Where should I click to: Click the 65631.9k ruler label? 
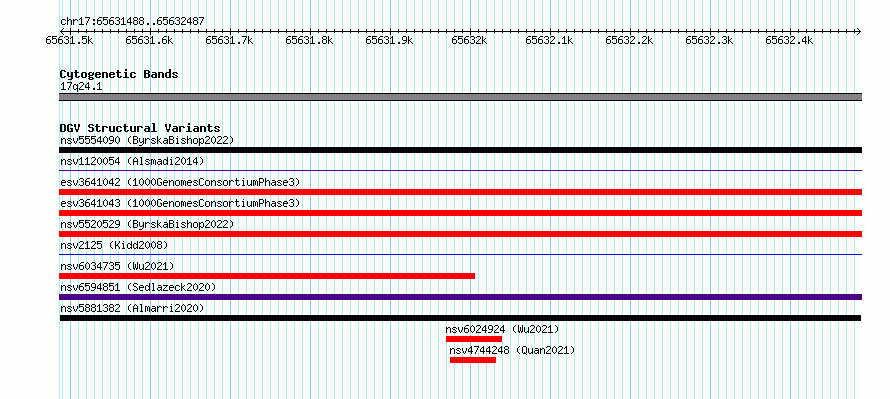pyautogui.click(x=389, y=40)
